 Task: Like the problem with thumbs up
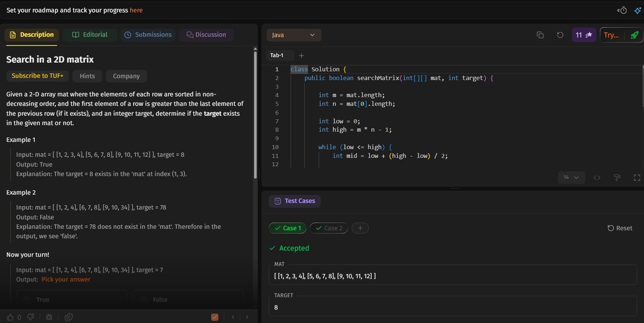coord(11,317)
